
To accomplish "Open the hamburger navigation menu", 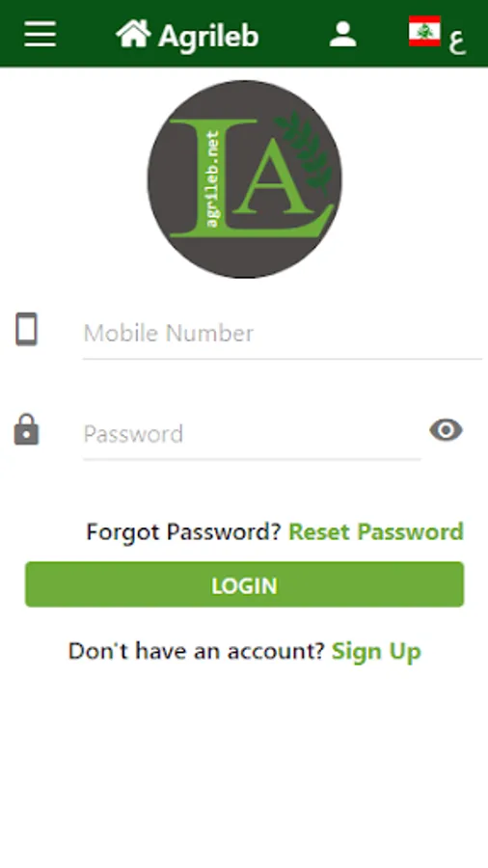I will 40,35.
